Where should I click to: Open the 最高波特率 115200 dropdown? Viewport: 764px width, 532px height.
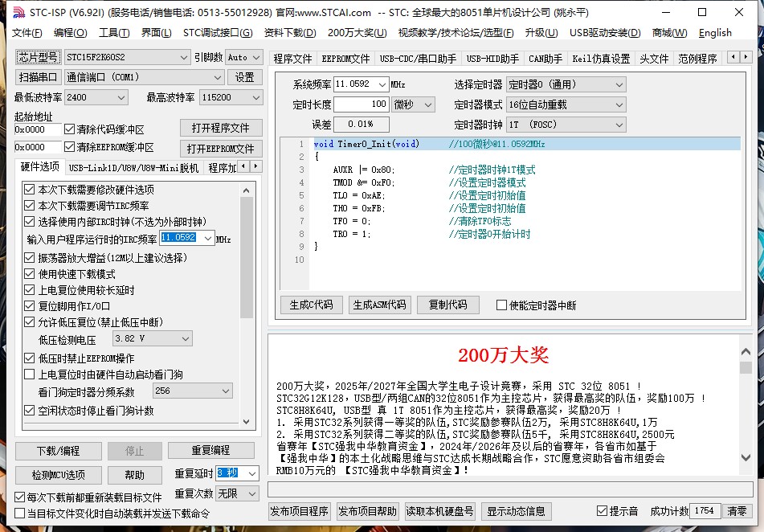(231, 97)
